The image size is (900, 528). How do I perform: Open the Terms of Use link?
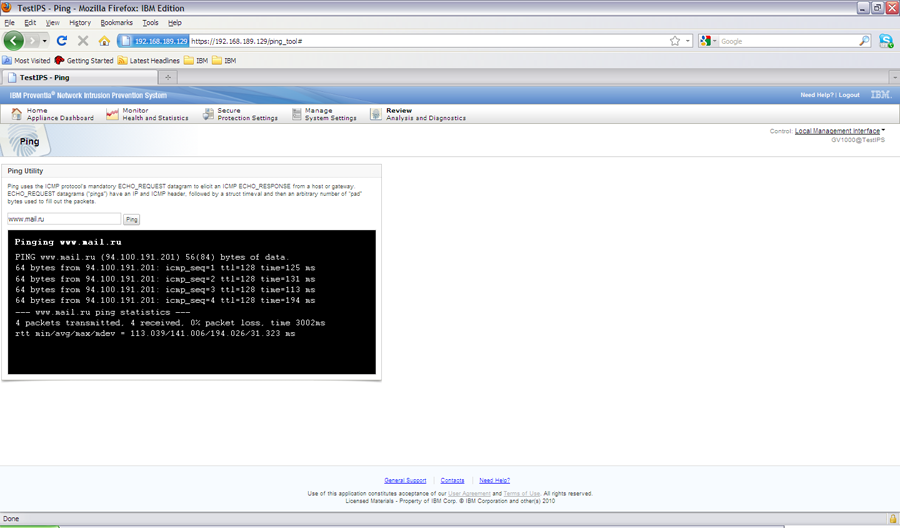pos(521,494)
